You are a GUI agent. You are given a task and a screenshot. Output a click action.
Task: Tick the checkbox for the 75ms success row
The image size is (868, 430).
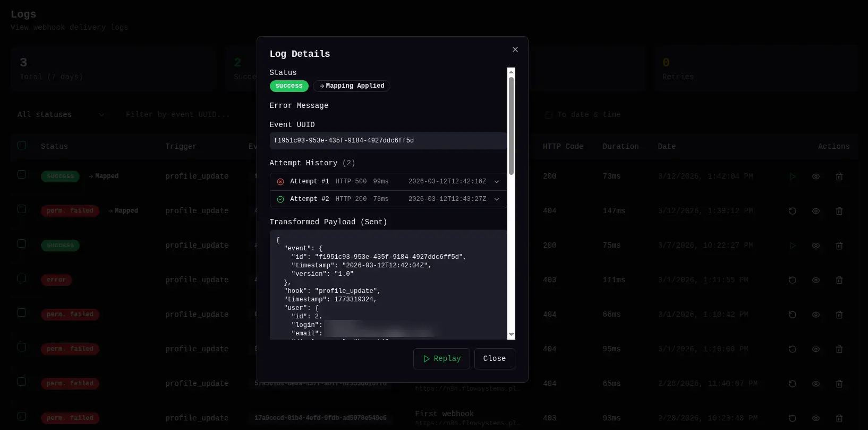(x=22, y=243)
